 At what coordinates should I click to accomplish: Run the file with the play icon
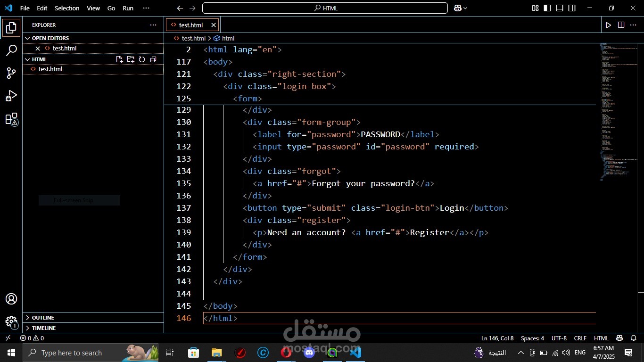[609, 25]
